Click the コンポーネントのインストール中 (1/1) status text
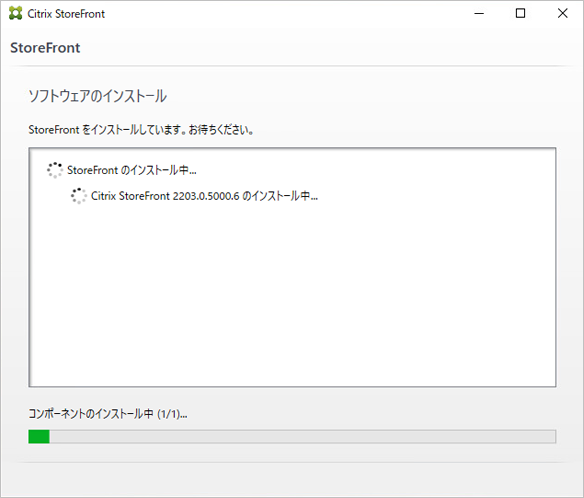 (x=108, y=413)
